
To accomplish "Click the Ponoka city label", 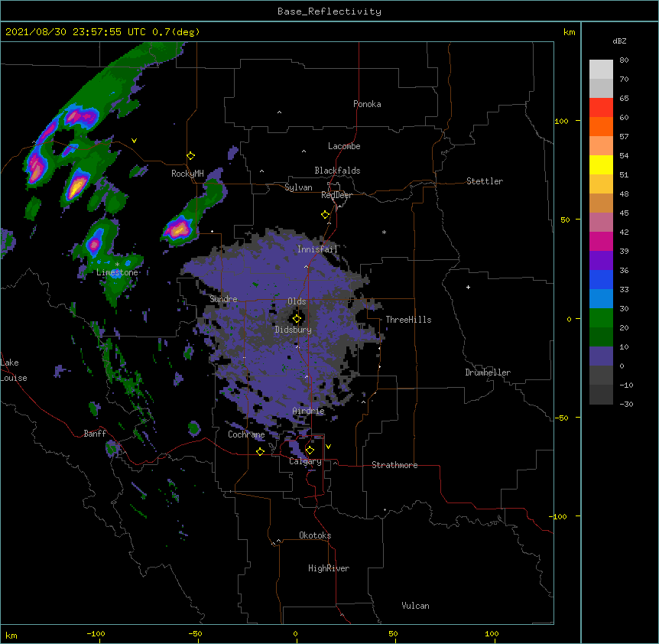I will (367, 104).
